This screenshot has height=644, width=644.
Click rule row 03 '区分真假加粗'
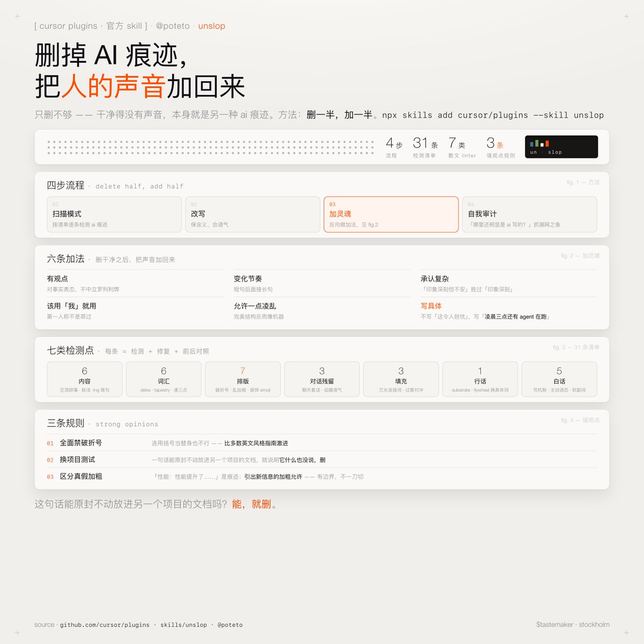click(x=322, y=476)
